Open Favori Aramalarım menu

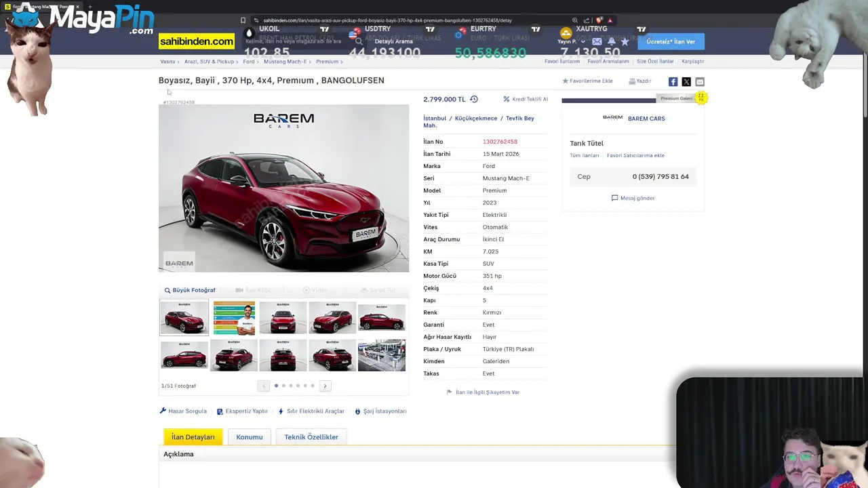coord(608,62)
